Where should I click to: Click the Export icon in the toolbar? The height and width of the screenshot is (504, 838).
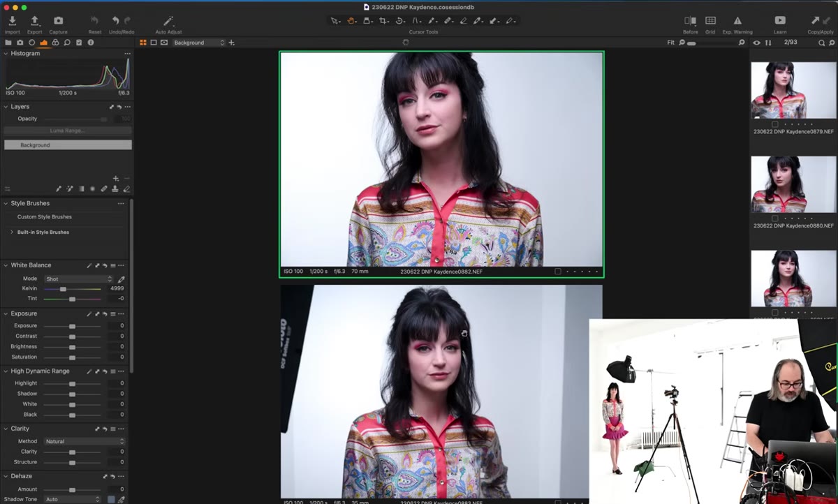coord(35,22)
